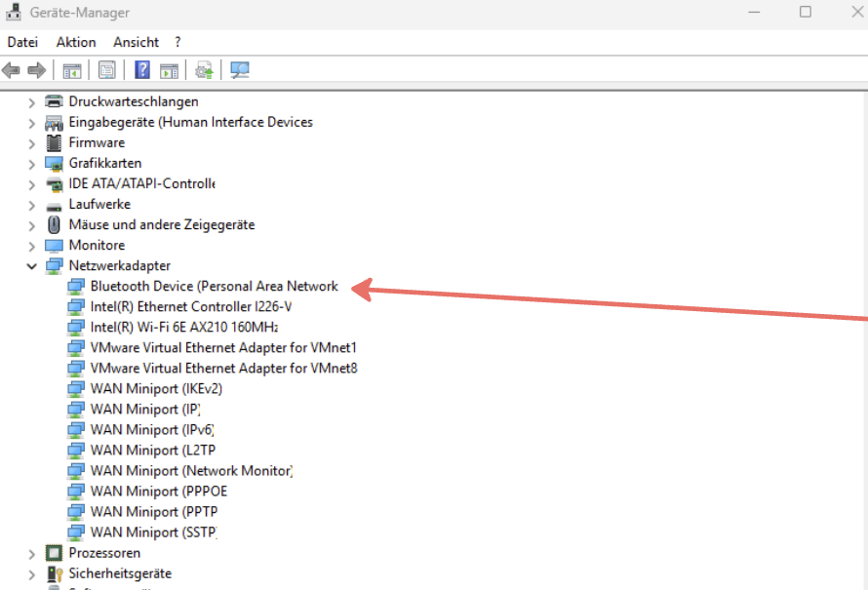Expand the Eingabegeräte (Human Interface Devices) node
The width and height of the screenshot is (868, 590).
pos(31,123)
